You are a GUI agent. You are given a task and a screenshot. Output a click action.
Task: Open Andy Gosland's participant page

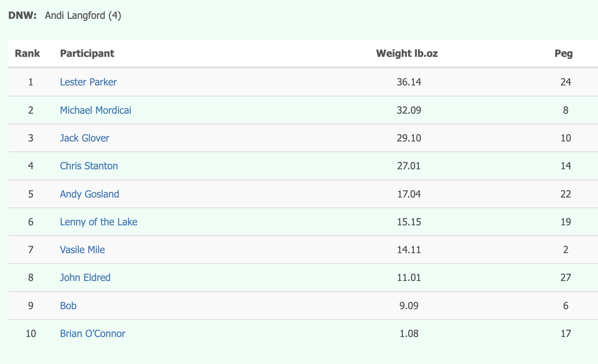(90, 194)
